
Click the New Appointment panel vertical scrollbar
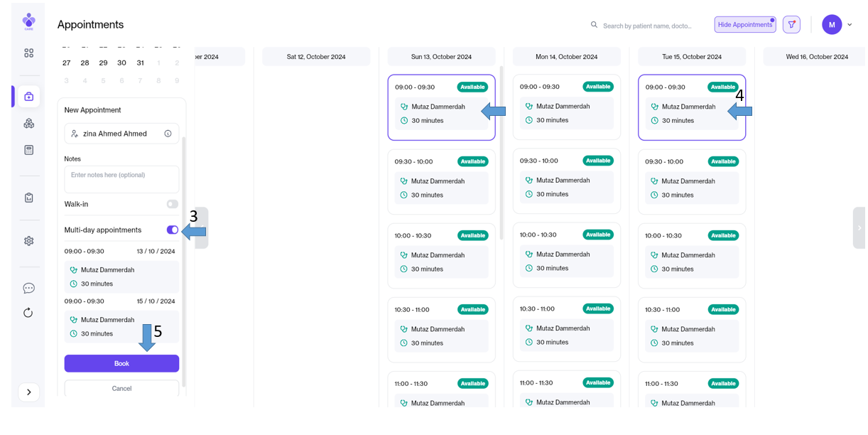coord(183,256)
